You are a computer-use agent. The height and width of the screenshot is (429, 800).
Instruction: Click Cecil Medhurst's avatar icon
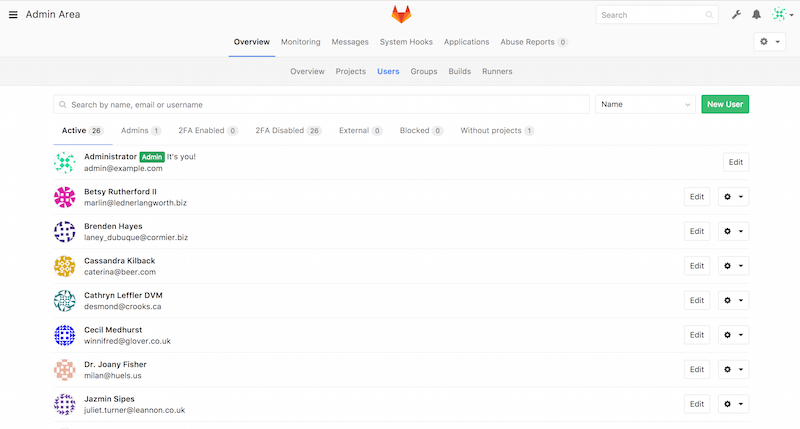pyautogui.click(x=65, y=335)
